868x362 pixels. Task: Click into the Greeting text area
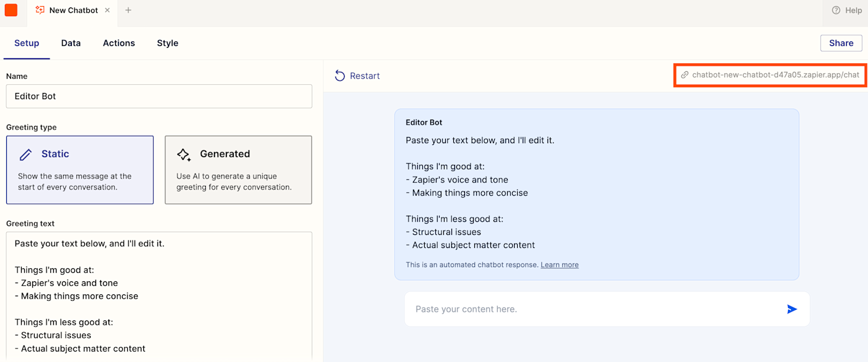coord(159,296)
